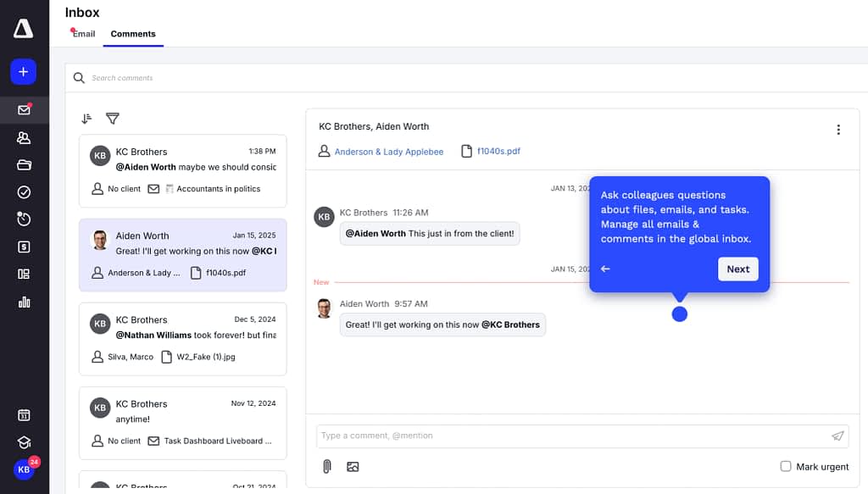868x494 pixels.
Task: Click the filter funnel icon
Action: [x=113, y=119]
